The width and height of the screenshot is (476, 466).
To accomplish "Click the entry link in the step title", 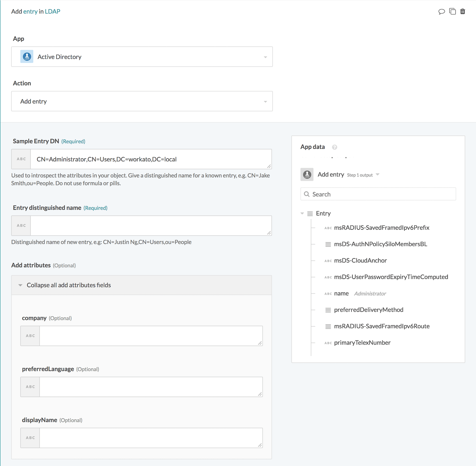I will (30, 11).
